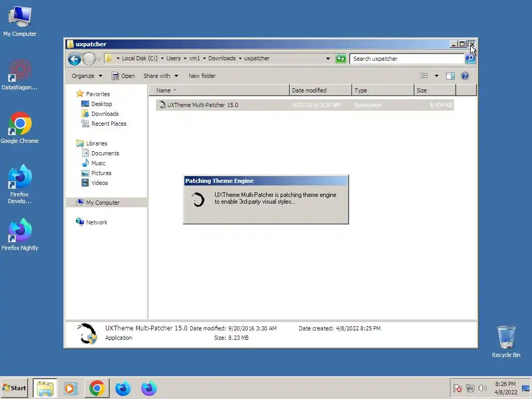Expand subfolders arrow after Downloads breadcrumb

click(x=240, y=58)
